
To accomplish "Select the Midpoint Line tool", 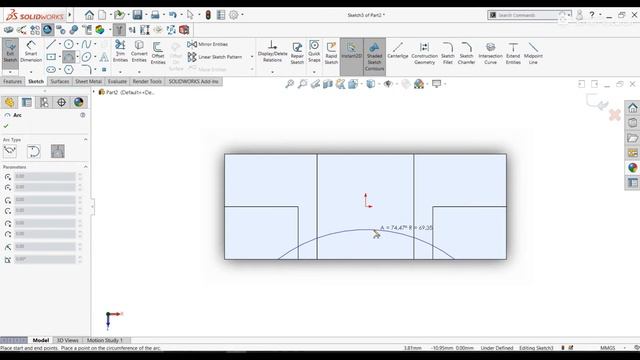I will (533, 53).
